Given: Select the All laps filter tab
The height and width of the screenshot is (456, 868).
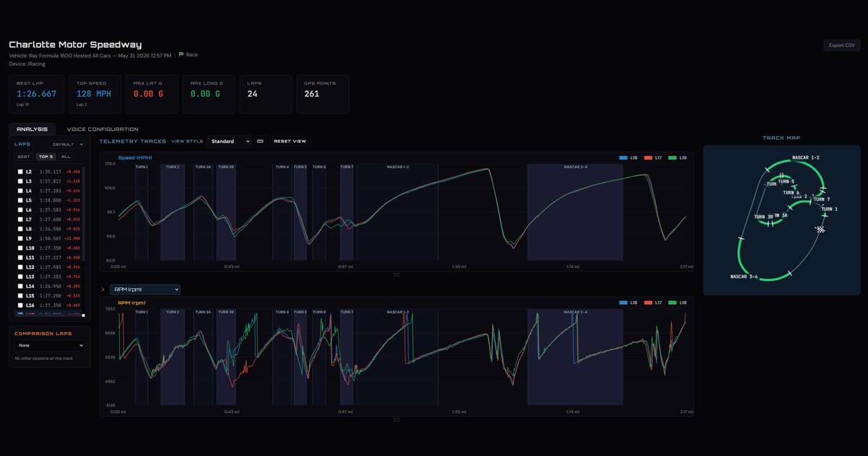Looking at the screenshot, I should pos(66,156).
